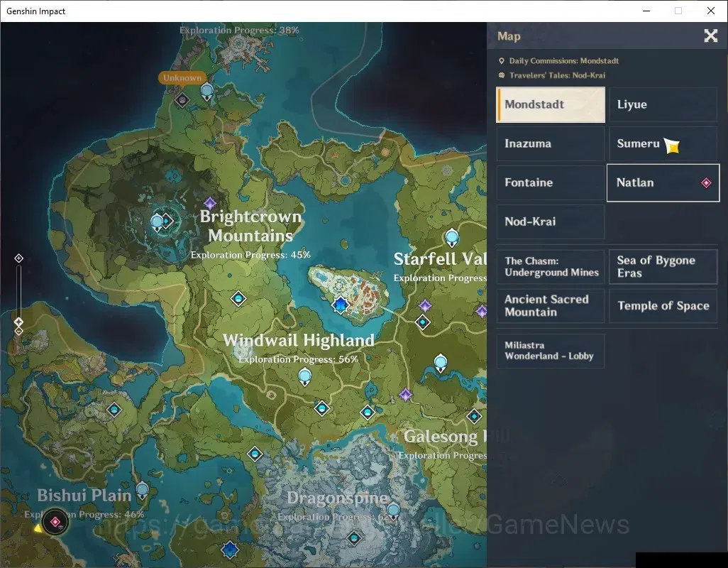Image resolution: width=728 pixels, height=568 pixels.
Task: Select eastern teleport waypoint of adjacent pair below Windwail Highland
Action: tap(368, 412)
